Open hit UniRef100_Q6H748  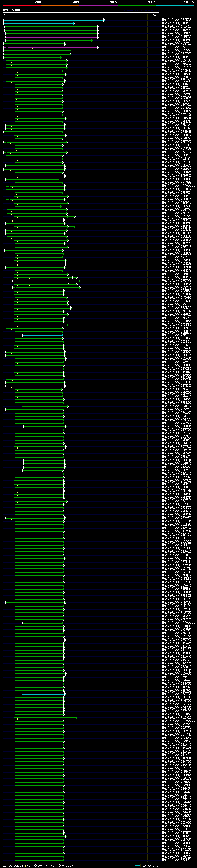click(x=177, y=128)
